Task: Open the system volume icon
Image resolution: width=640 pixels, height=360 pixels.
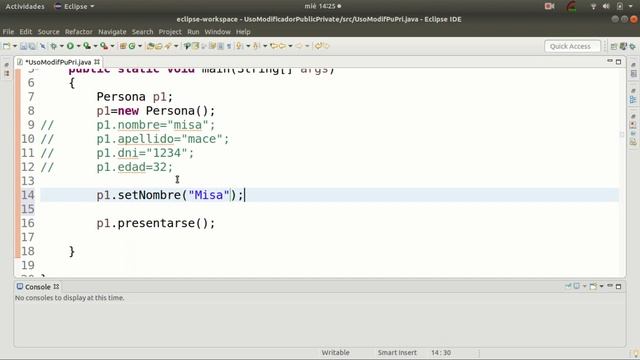Action: click(x=606, y=6)
